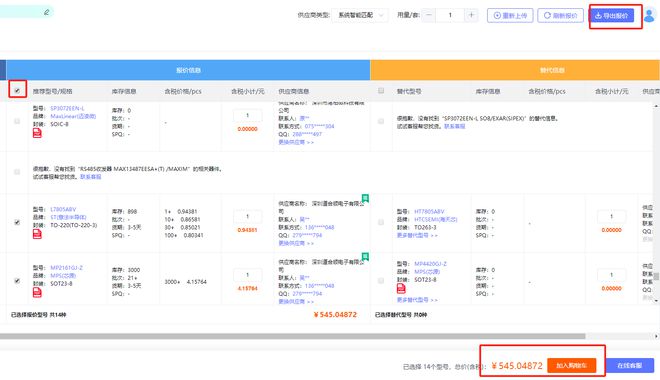Open the supplier type dropdown
The height and width of the screenshot is (380, 660).
pyautogui.click(x=360, y=15)
